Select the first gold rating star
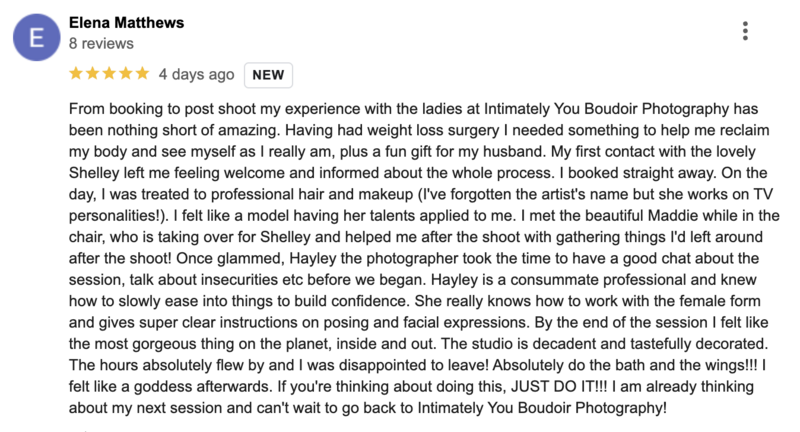Screen dimensions: 800x432 tap(76, 73)
